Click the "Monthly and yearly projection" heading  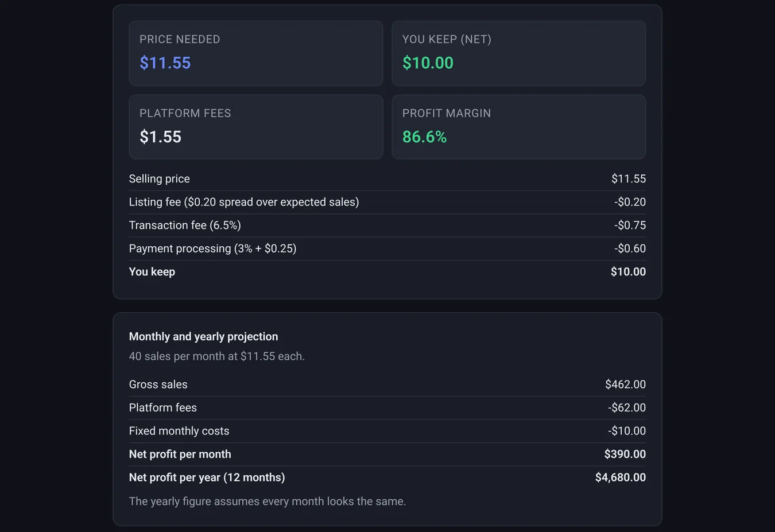[204, 336]
